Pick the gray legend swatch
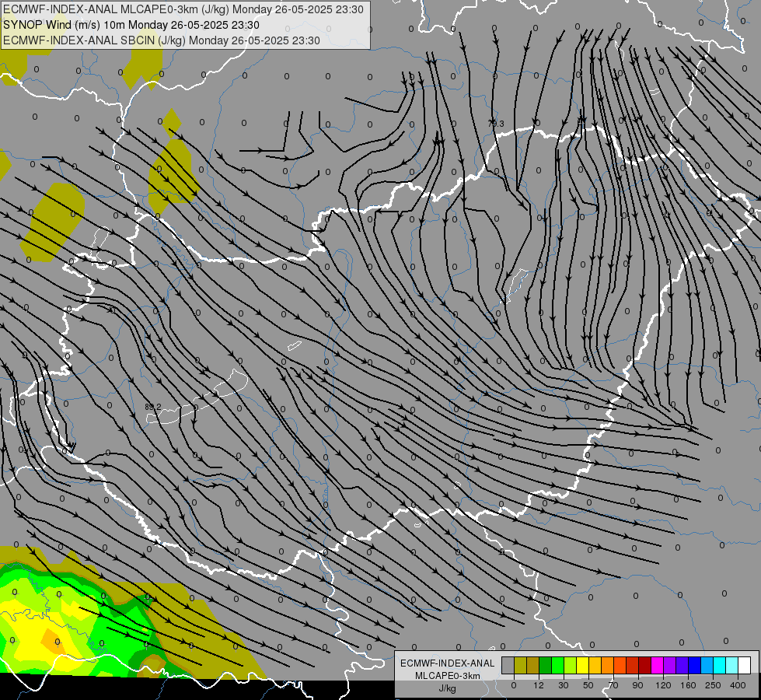 pos(508,665)
